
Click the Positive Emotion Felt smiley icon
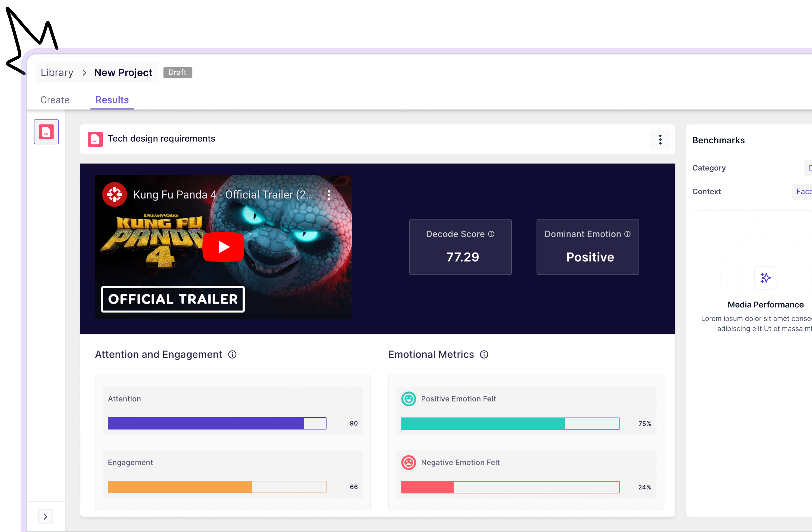click(409, 398)
